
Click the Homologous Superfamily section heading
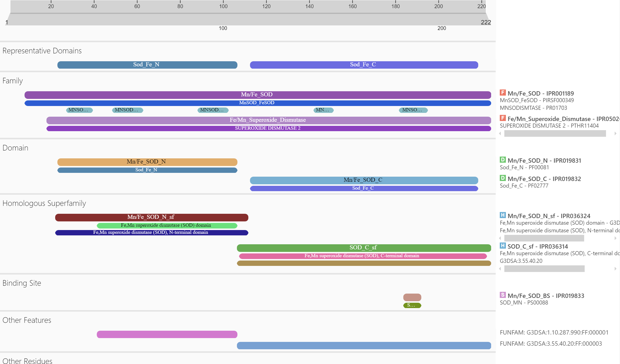[44, 203]
